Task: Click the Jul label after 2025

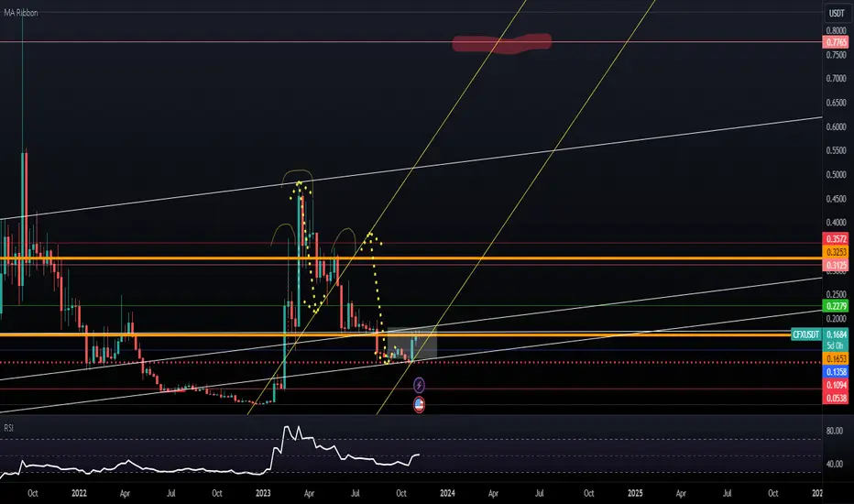Action: [728, 493]
